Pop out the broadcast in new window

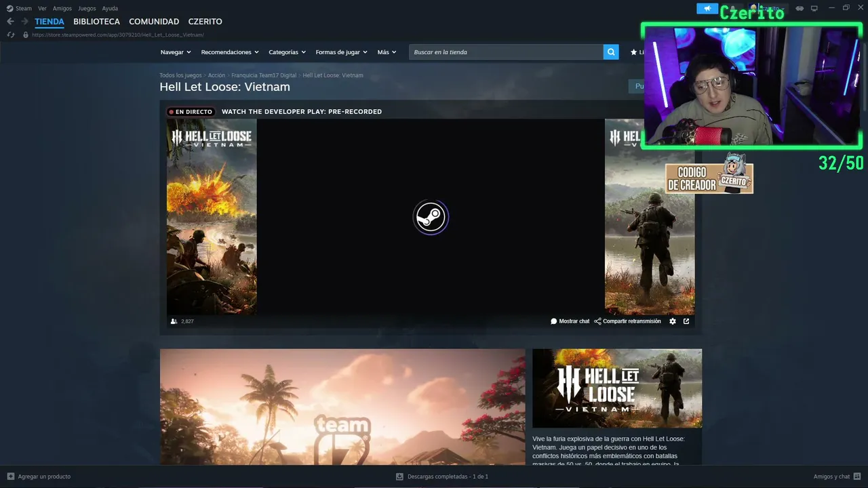(686, 321)
